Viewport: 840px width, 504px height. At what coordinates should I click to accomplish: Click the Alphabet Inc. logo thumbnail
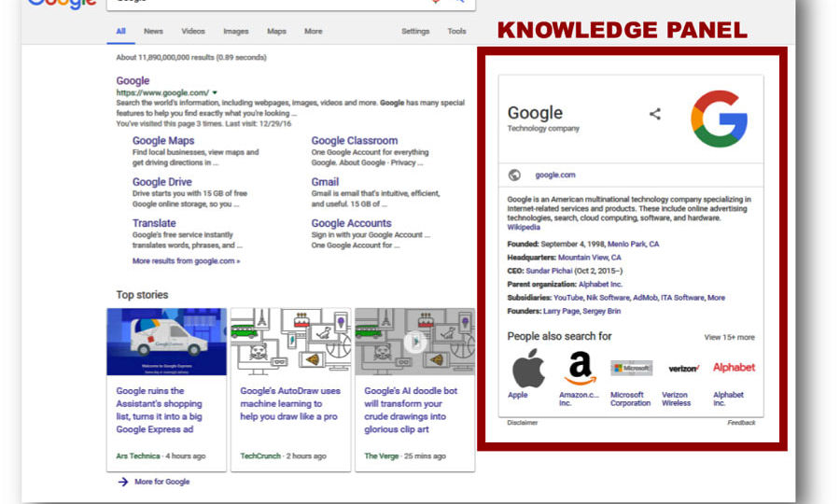[734, 368]
